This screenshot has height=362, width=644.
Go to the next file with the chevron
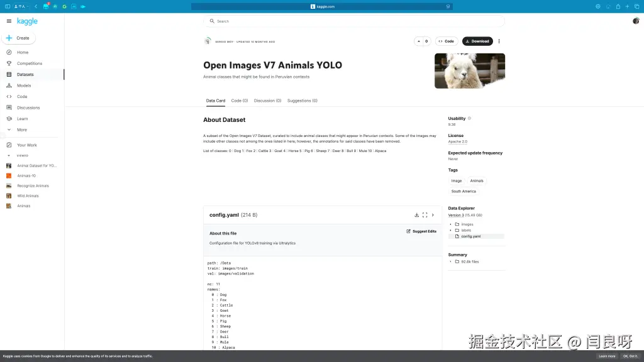(433, 215)
